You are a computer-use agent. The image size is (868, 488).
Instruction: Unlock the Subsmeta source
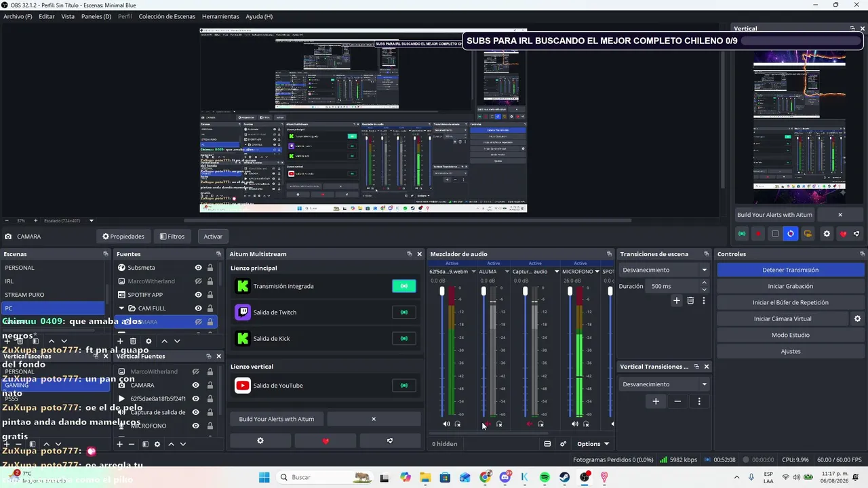pyautogui.click(x=210, y=268)
